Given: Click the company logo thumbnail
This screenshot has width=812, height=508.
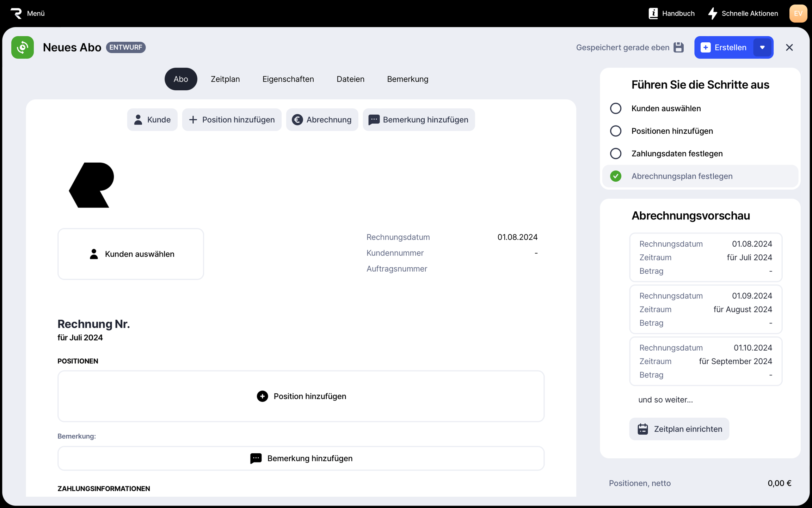Looking at the screenshot, I should (92, 185).
